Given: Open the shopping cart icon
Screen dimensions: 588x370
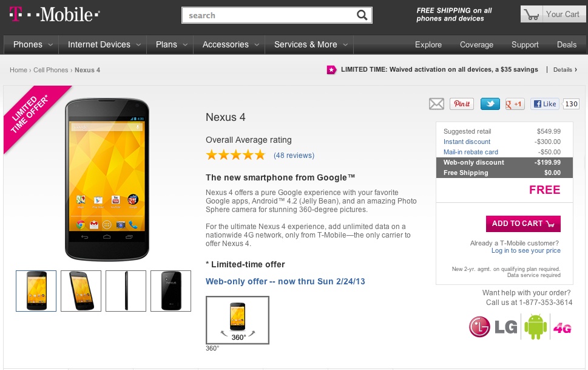Looking at the screenshot, I should [x=532, y=15].
